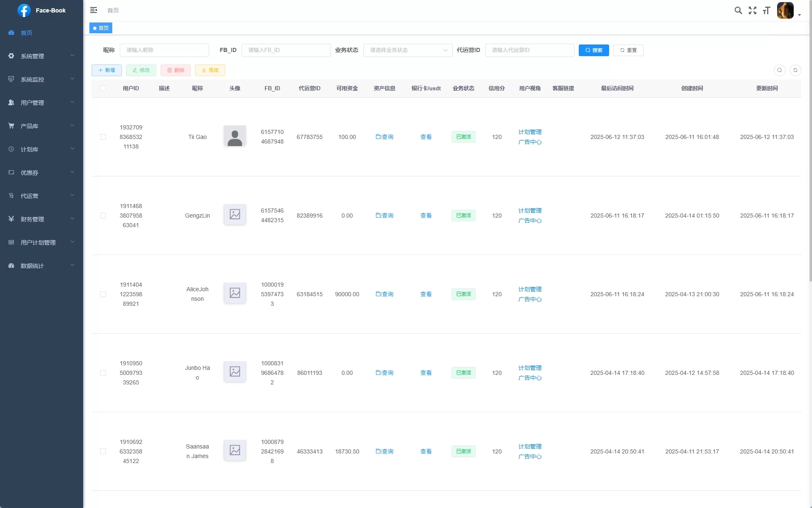Open 计划管理 link for AliceJohnson

pyautogui.click(x=530, y=289)
